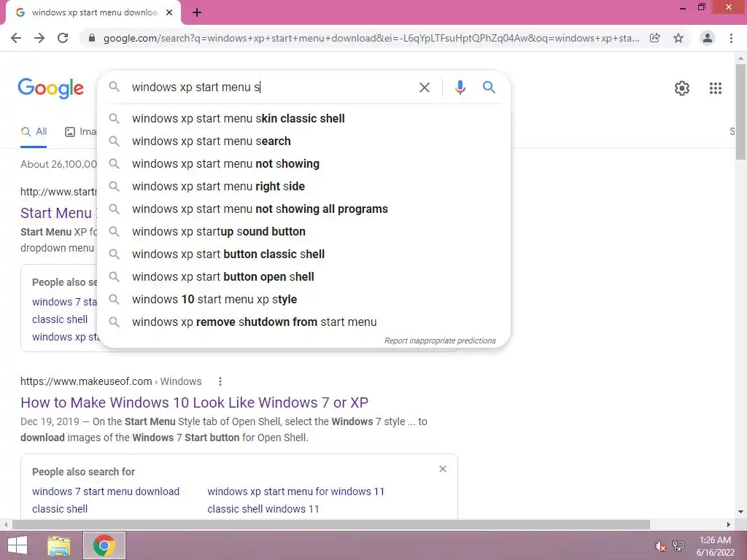Open File Explorer from the taskbar
This screenshot has width=747, height=560.
click(x=58, y=545)
